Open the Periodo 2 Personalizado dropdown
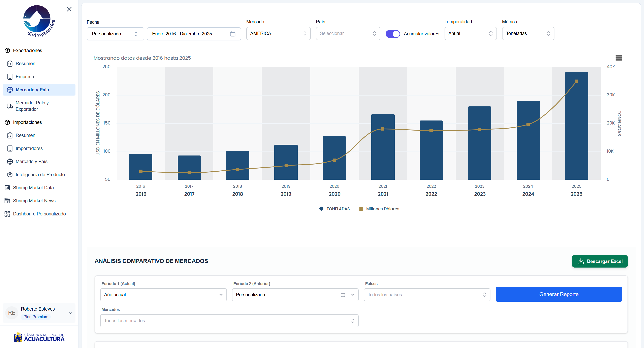 (295, 294)
